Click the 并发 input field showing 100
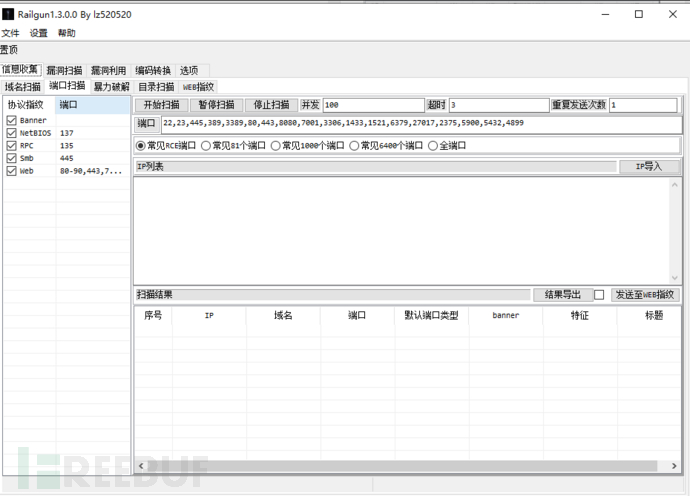The width and height of the screenshot is (690, 496). point(374,105)
